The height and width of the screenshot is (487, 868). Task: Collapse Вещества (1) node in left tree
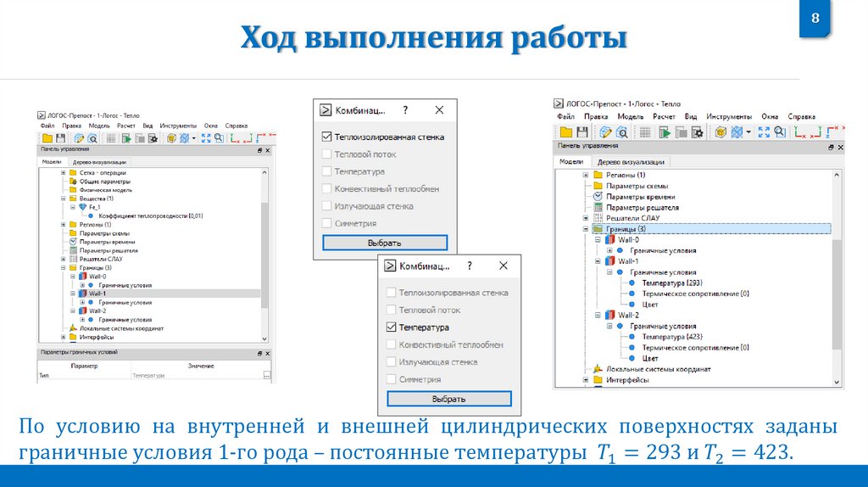pyautogui.click(x=63, y=199)
